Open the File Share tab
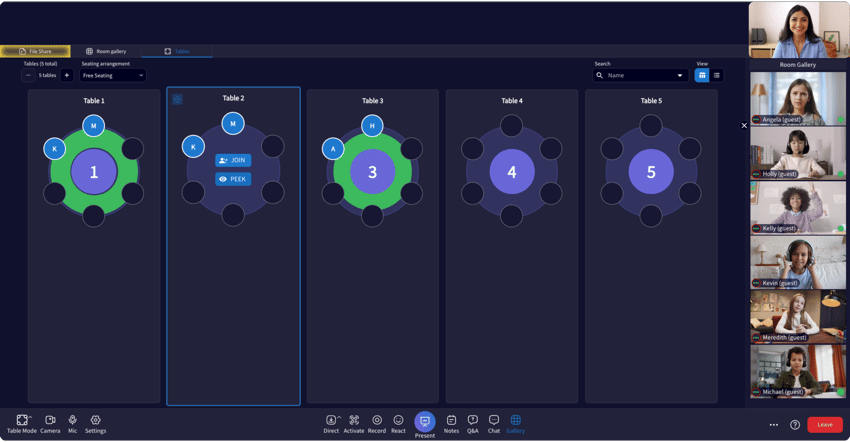Viewport: 850px width, 442px height. coord(35,51)
